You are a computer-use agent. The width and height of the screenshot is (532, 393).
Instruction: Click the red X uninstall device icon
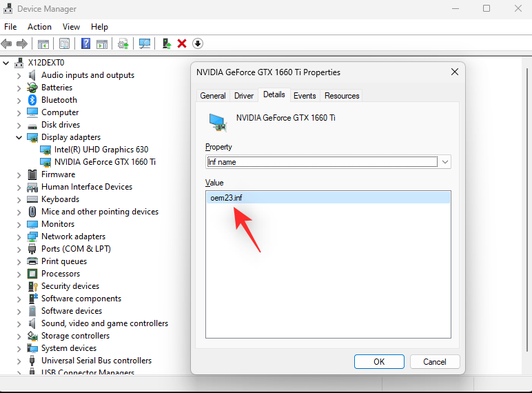click(182, 43)
